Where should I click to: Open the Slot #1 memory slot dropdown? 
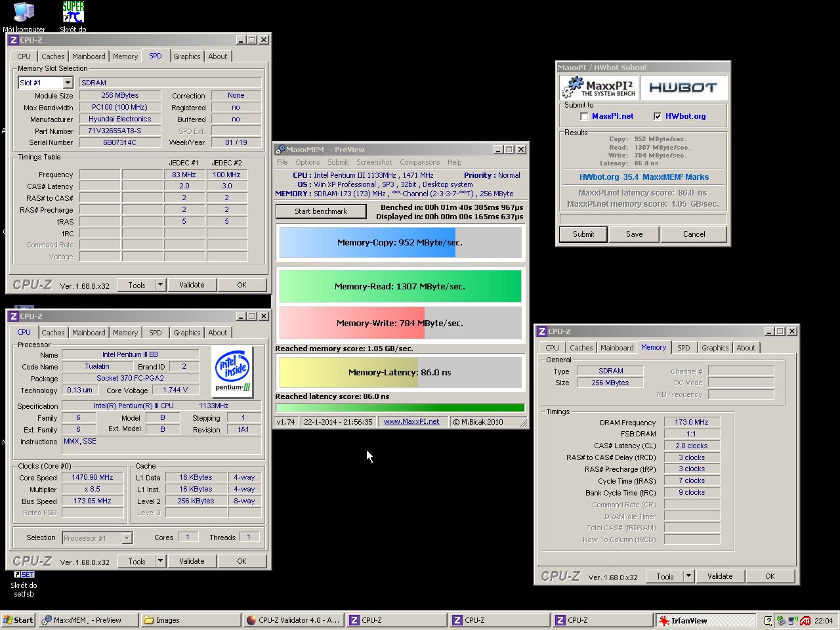coord(68,83)
